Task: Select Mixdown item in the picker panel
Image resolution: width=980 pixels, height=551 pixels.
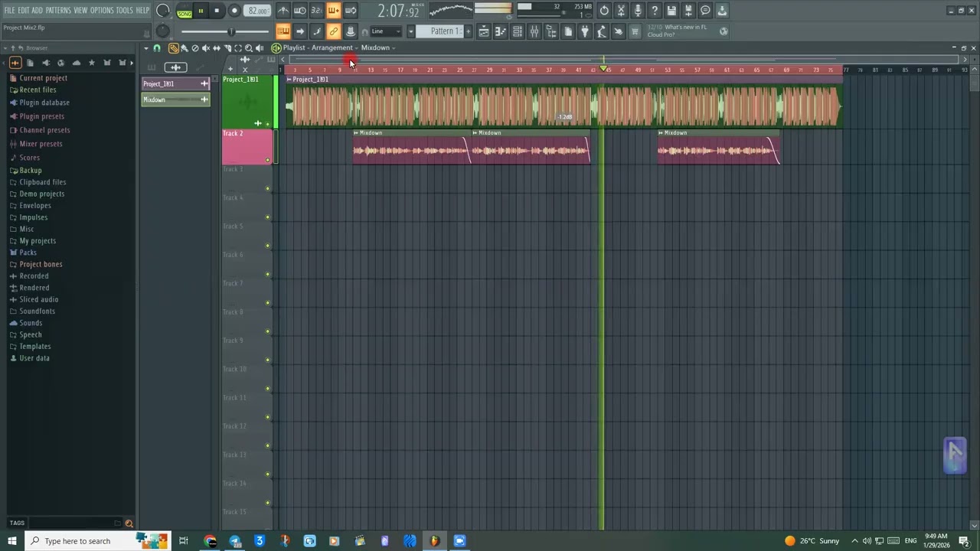Action: click(175, 99)
